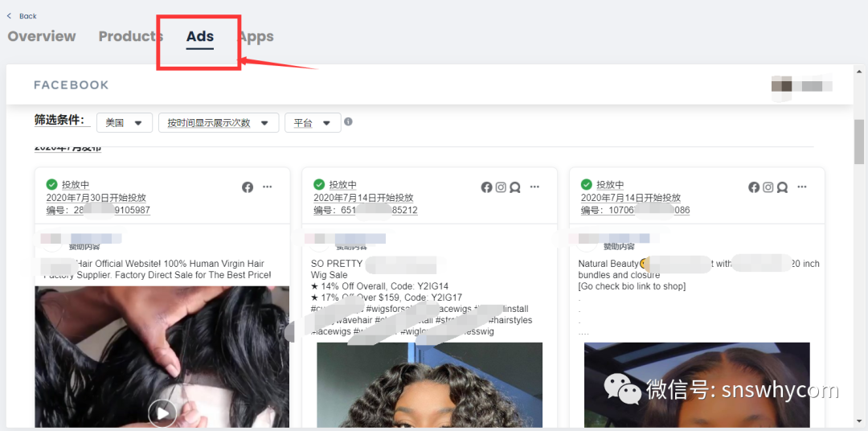This screenshot has width=868, height=431.
Task: Click green active status check on ad 651
Action: tap(319, 184)
